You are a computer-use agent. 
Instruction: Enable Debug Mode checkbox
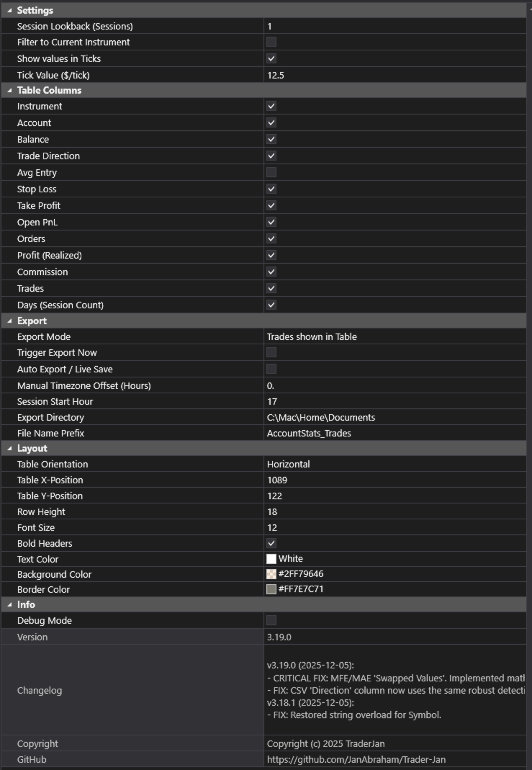tap(271, 621)
